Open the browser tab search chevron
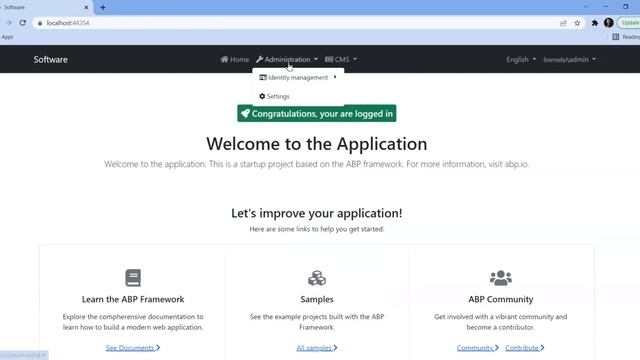 click(586, 7)
